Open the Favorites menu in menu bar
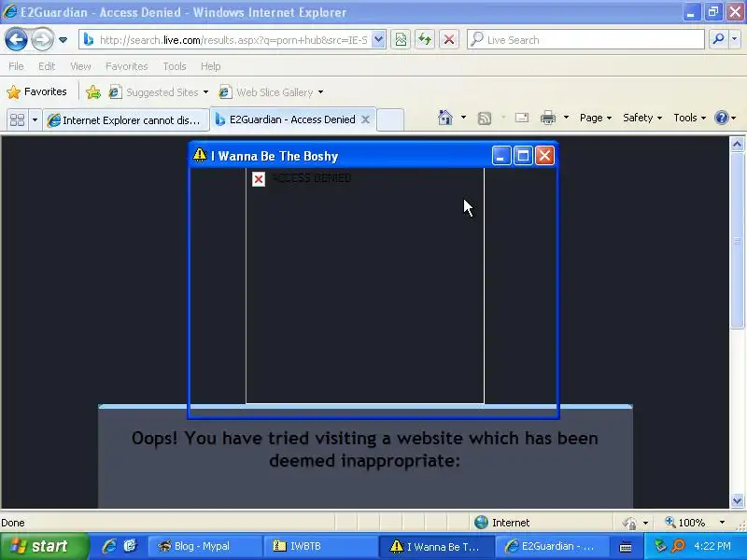 [x=127, y=66]
